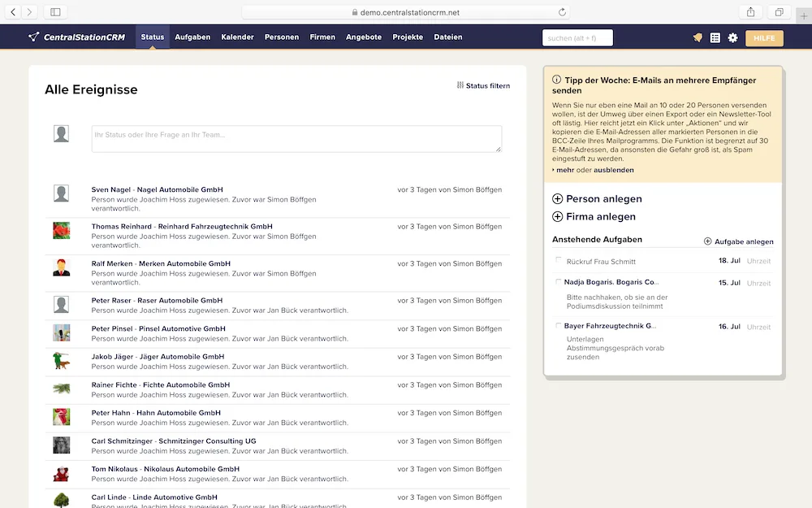Click Sven Nagel's avatar placeholder

coord(61,193)
